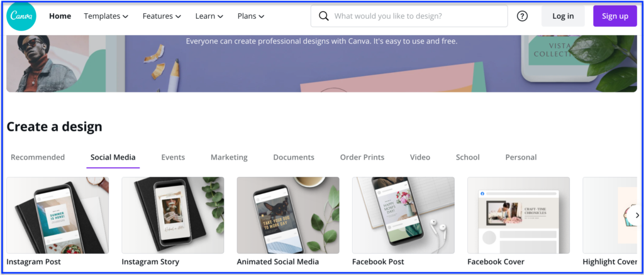Click the purple Sign up button
The width and height of the screenshot is (644, 275).
(x=615, y=16)
